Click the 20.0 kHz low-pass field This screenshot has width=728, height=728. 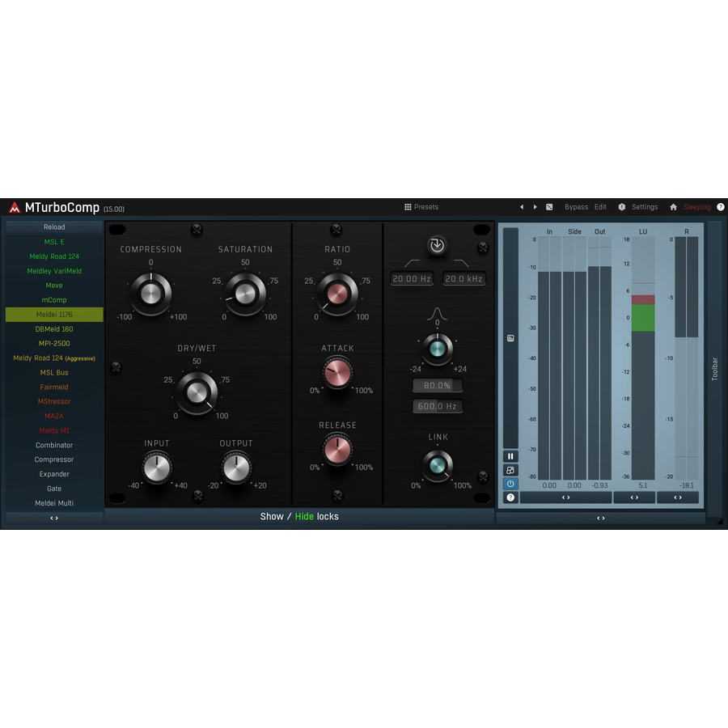(x=463, y=278)
